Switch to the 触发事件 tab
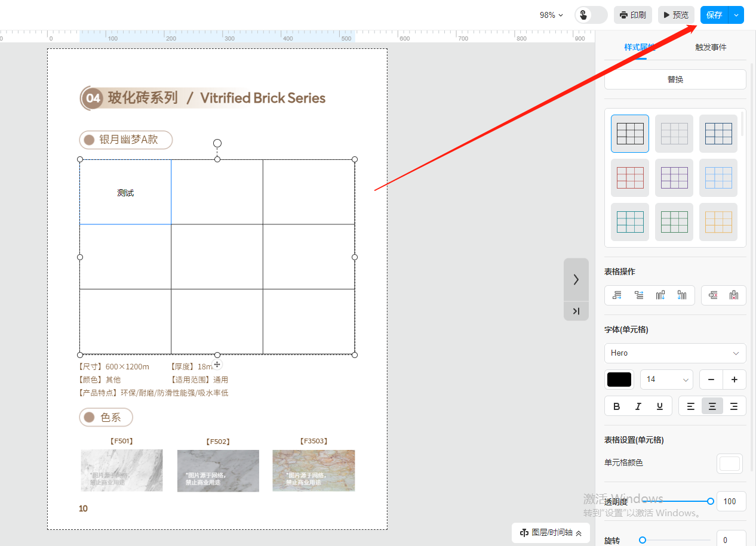This screenshot has height=546, width=756. 711,47
